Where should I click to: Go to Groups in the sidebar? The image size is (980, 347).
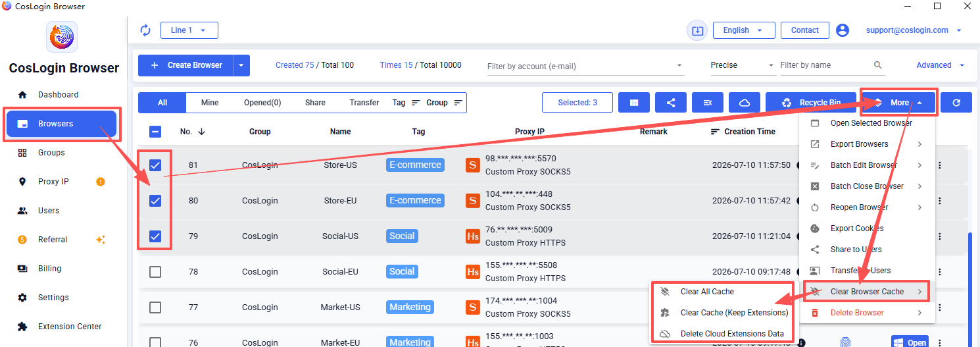(51, 153)
